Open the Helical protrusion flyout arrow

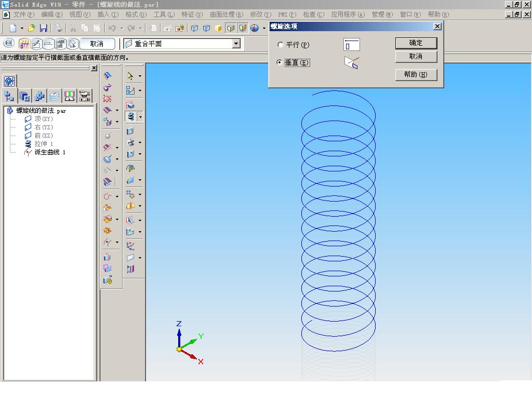(140, 117)
